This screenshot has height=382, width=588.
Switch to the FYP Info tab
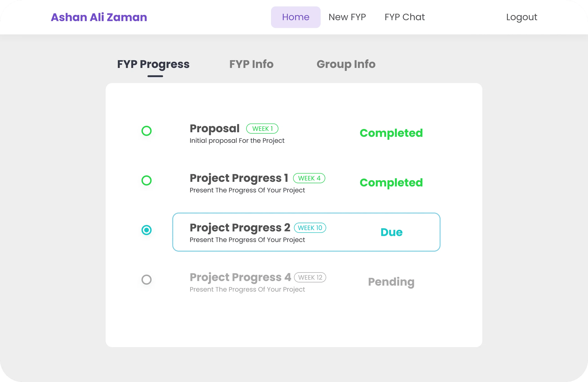click(x=251, y=64)
